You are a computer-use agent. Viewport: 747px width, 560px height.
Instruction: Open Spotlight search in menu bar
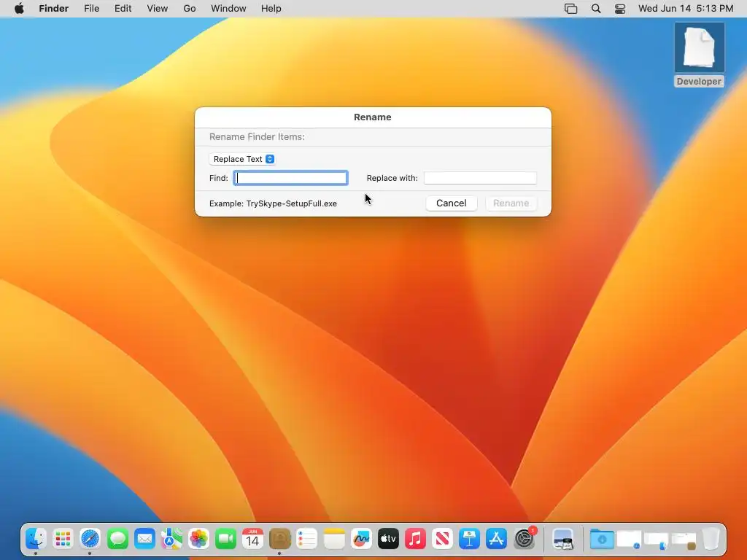click(596, 9)
